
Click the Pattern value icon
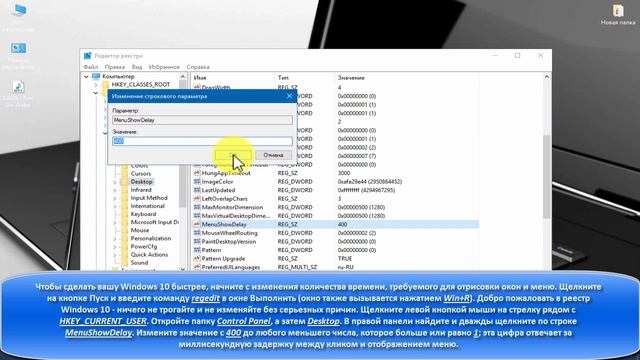click(197, 250)
